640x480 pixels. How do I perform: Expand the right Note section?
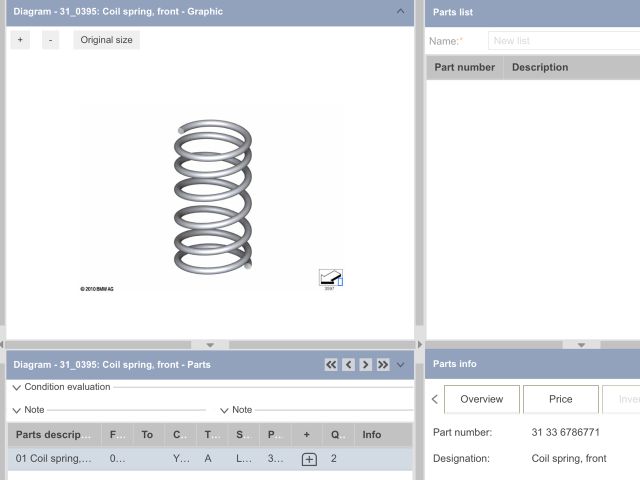click(x=224, y=410)
